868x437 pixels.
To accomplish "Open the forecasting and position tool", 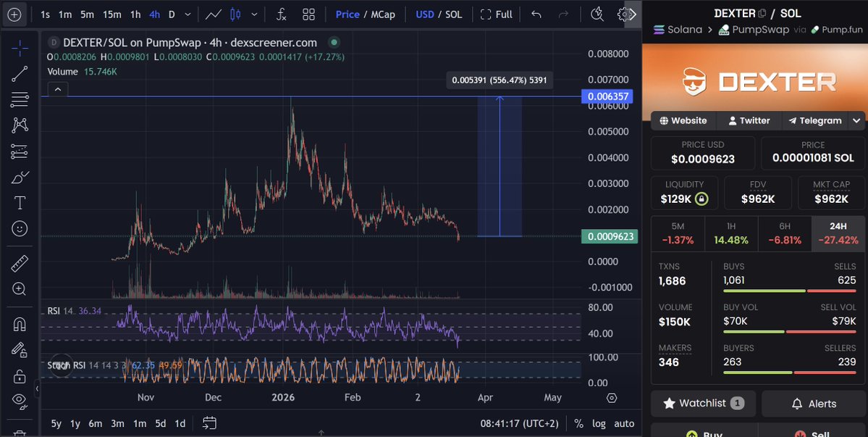I will coord(20,151).
